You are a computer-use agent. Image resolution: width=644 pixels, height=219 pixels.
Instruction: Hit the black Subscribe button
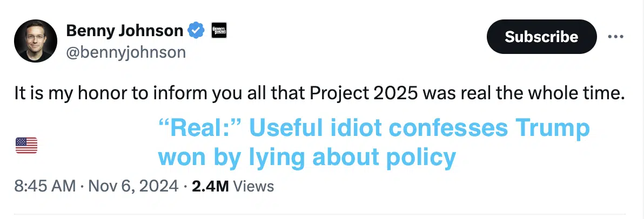coord(541,37)
